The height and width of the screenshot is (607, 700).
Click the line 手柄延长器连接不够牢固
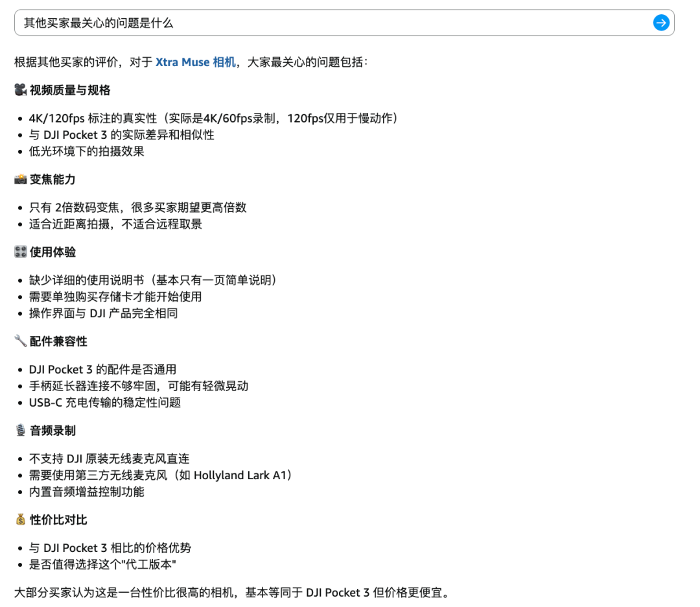pos(139,387)
